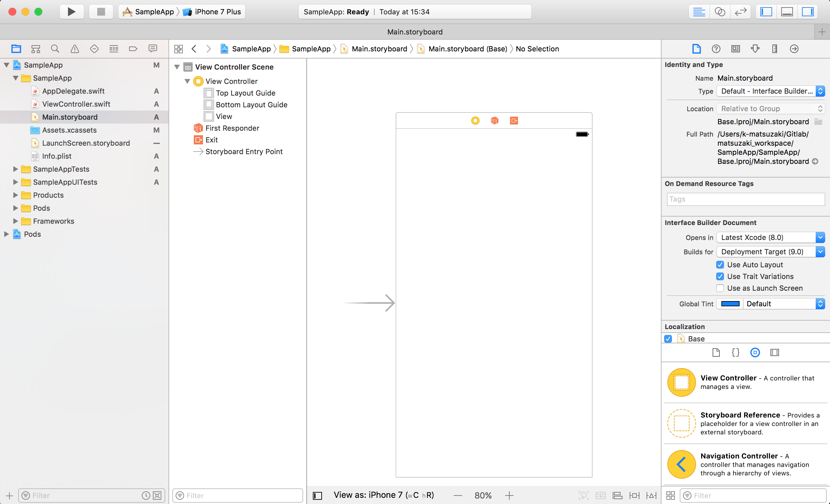Disable Use Trait Variations
The image size is (830, 504).
coord(720,276)
